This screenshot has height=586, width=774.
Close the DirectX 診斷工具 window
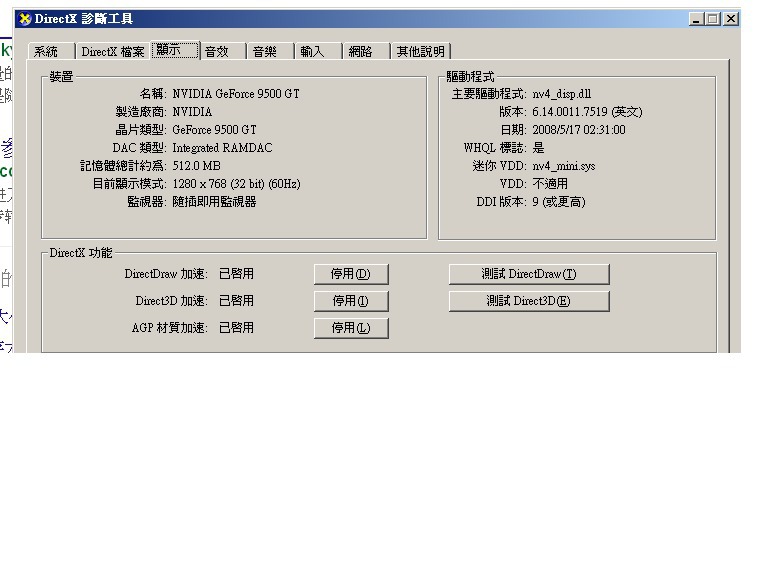tap(731, 19)
